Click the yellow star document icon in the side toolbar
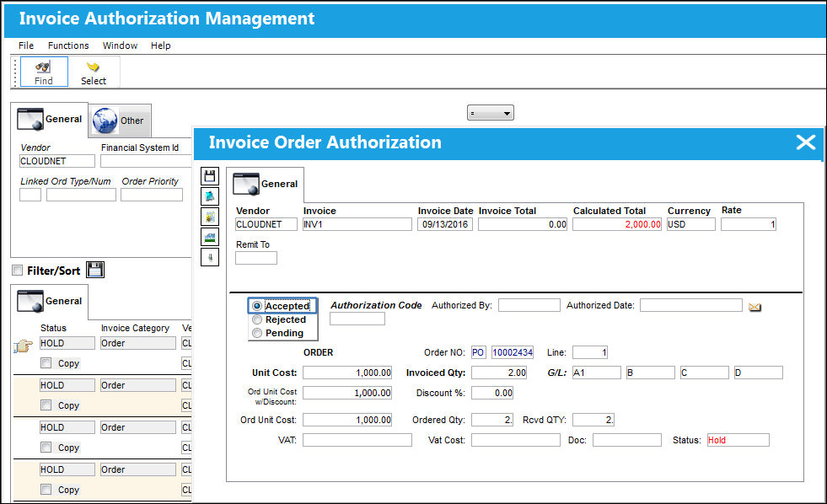827x504 pixels. pyautogui.click(x=210, y=216)
